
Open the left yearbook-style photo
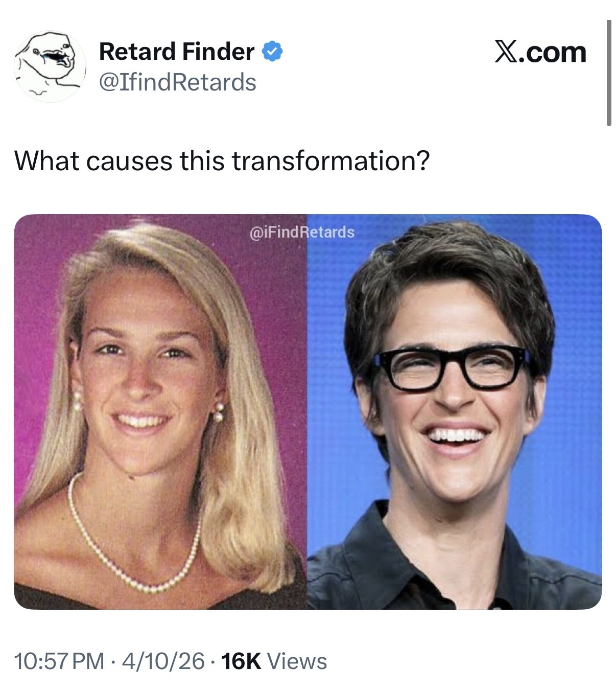click(160, 411)
